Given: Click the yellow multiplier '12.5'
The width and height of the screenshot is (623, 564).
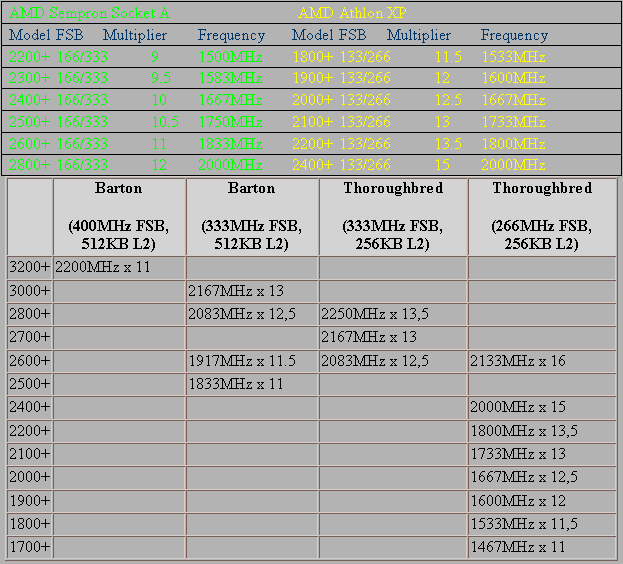Looking at the screenshot, I should tap(448, 100).
